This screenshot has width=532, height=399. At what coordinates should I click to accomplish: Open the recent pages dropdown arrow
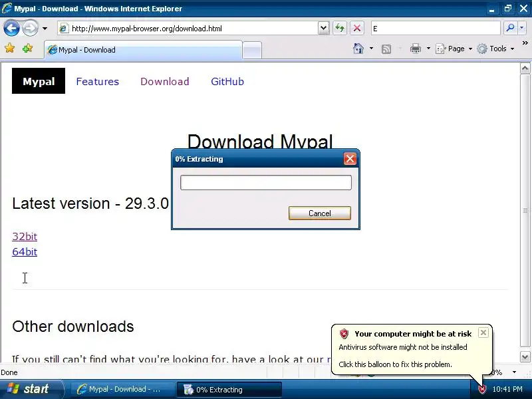pos(45,29)
